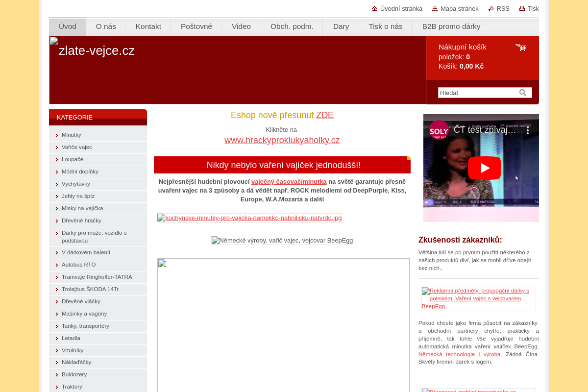Open the Německá technologie i výroba link

click(460, 354)
